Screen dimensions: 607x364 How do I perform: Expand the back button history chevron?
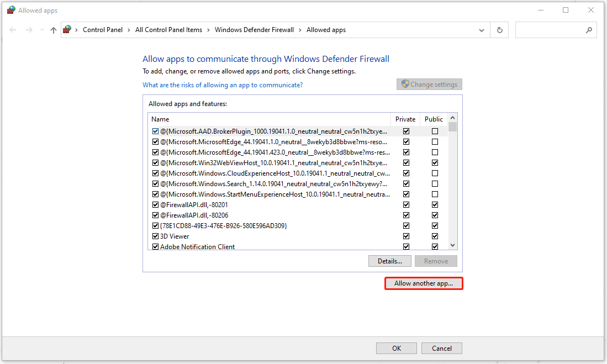click(41, 30)
